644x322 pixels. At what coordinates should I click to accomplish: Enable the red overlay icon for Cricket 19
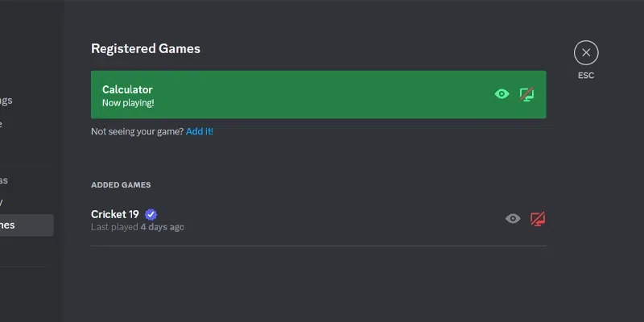[538, 219]
